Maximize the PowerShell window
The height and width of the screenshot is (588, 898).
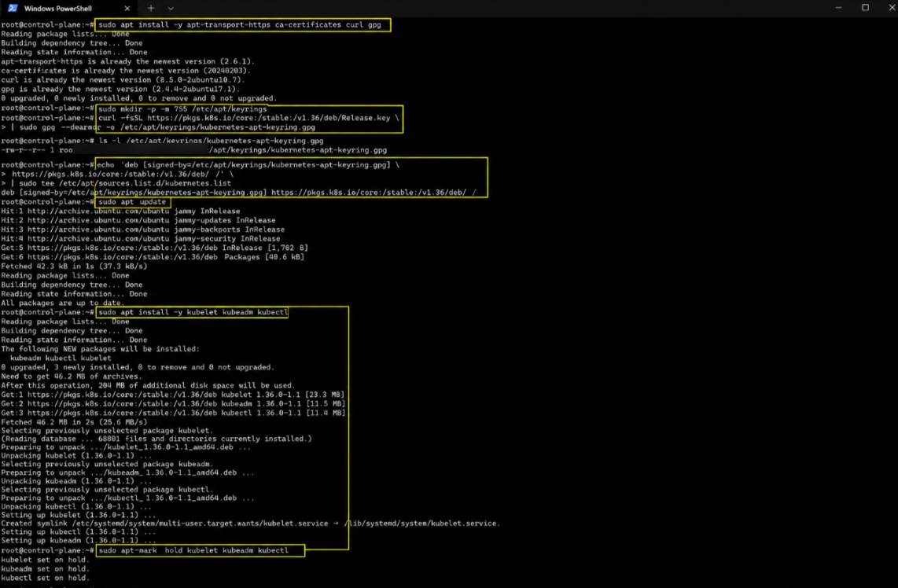pyautogui.click(x=865, y=7)
